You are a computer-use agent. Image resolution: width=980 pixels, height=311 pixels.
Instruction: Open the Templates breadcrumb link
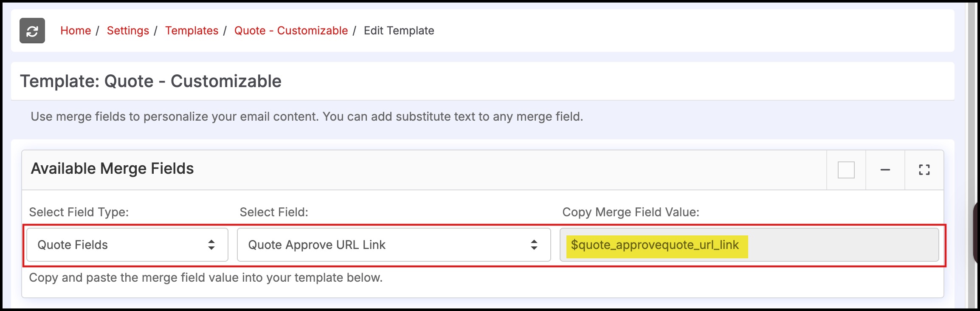click(x=192, y=31)
